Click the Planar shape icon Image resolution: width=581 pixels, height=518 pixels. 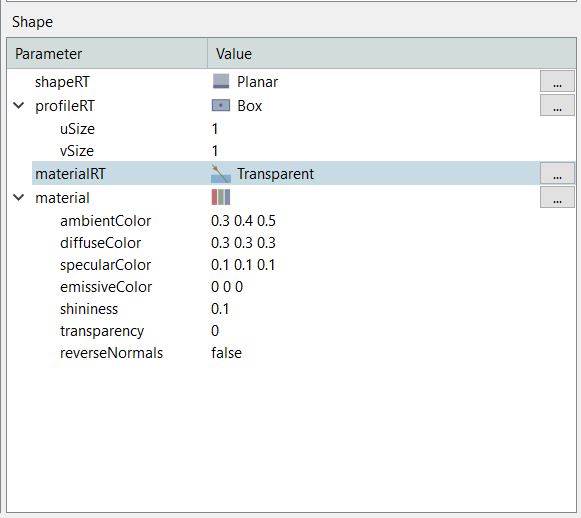(x=221, y=81)
